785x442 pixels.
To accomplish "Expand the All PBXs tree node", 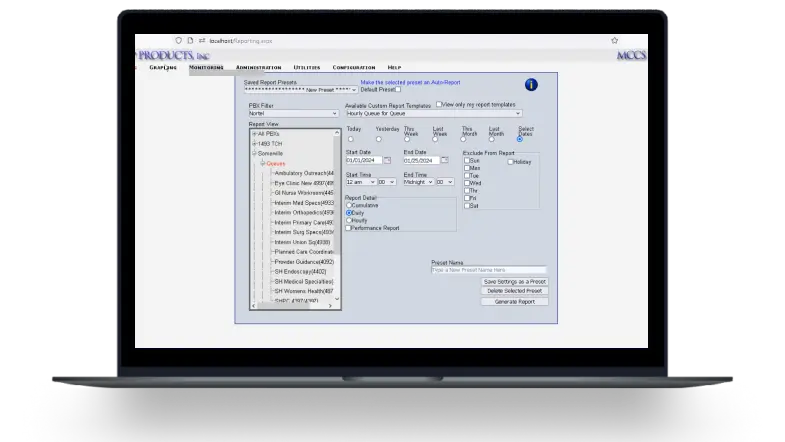I will coord(254,133).
